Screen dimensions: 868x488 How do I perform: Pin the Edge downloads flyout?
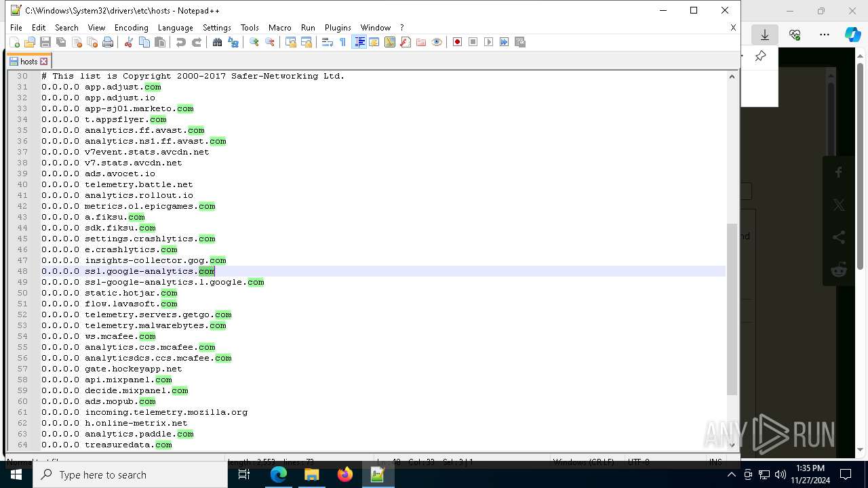(761, 56)
